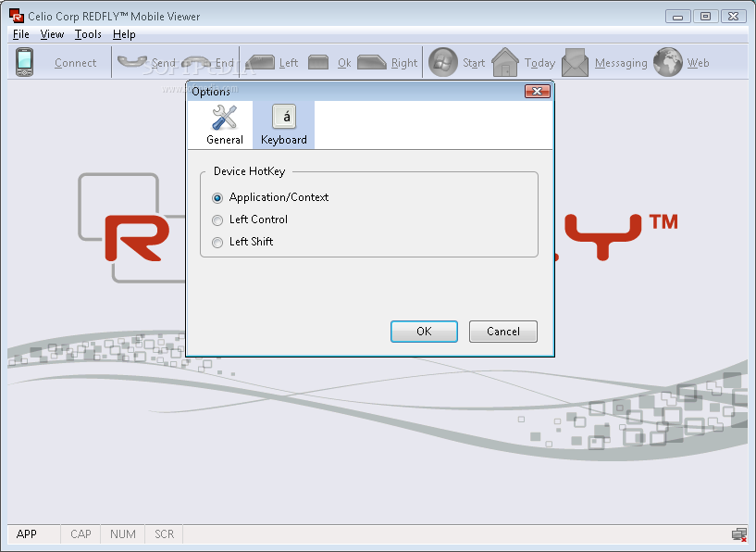This screenshot has height=552, width=756.
Task: Open the General tab with wrench icon
Action: click(225, 125)
